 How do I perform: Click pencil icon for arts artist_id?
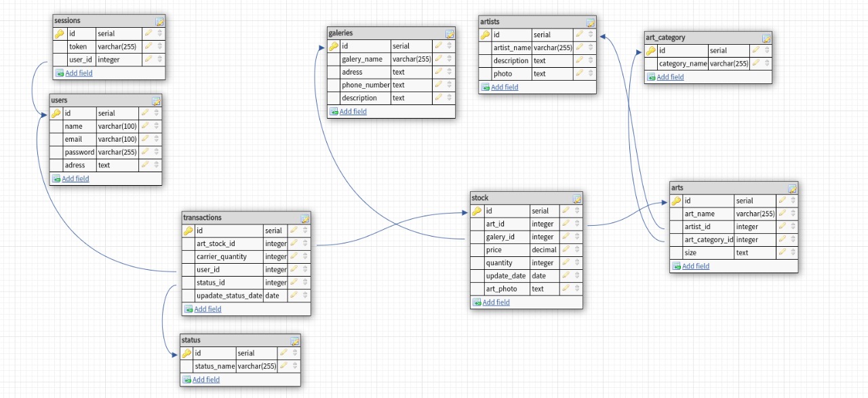pos(782,226)
